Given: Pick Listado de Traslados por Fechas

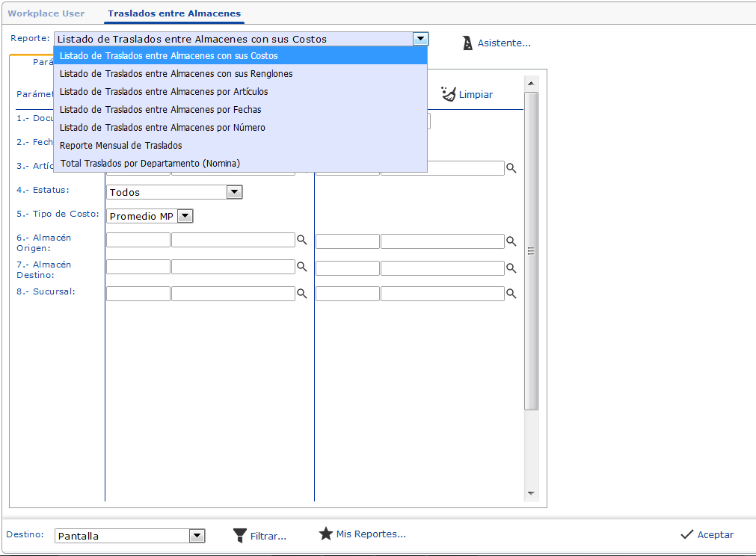Looking at the screenshot, I should [160, 109].
